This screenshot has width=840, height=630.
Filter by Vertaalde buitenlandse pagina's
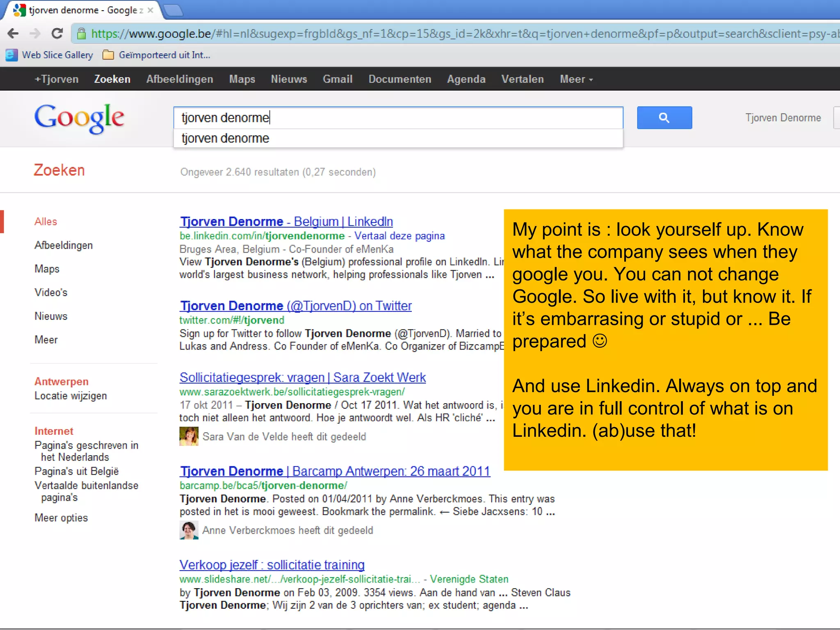86,491
